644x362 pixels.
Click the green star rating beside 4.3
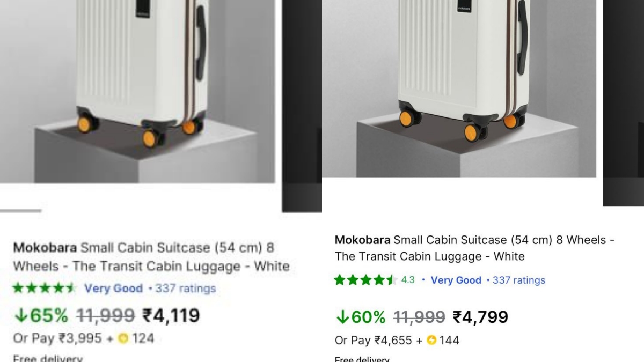365,280
